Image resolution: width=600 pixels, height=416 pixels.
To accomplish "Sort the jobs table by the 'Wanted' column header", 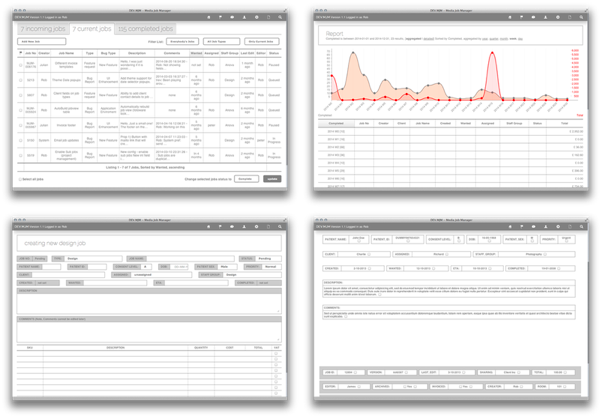I will point(194,53).
